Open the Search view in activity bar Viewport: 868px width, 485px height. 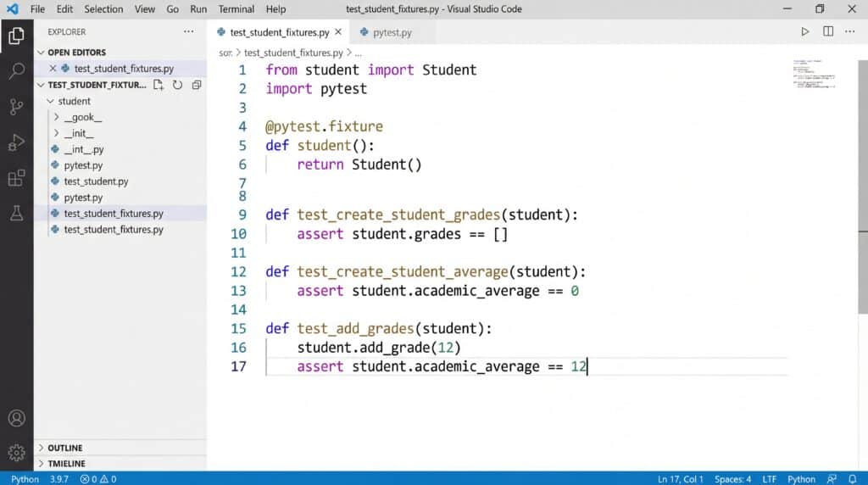coord(17,71)
